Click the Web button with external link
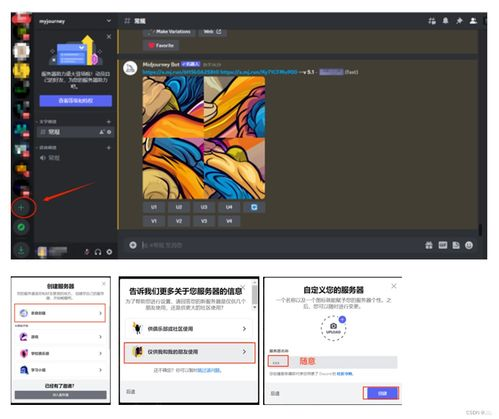This screenshot has height=419, width=499. 213,32
